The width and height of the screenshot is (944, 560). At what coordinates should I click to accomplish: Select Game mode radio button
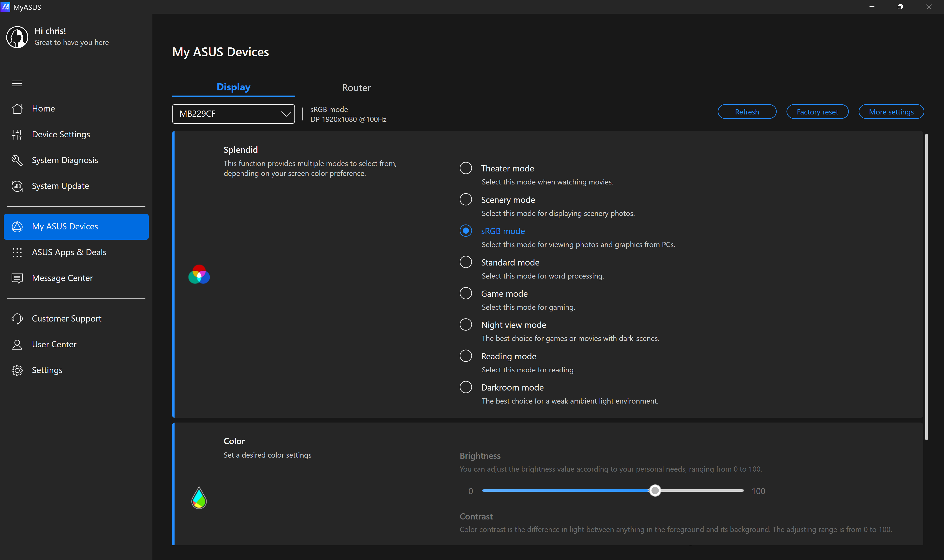pyautogui.click(x=466, y=293)
